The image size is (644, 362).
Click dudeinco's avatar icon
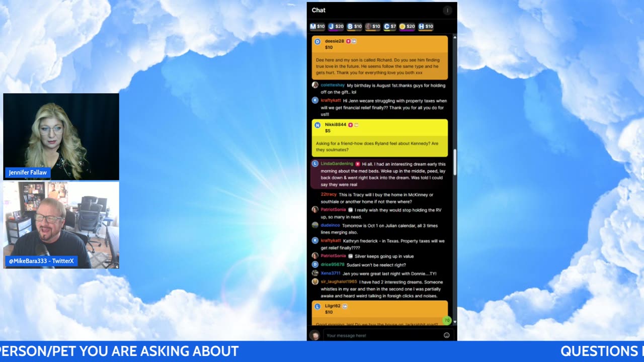[x=315, y=225]
